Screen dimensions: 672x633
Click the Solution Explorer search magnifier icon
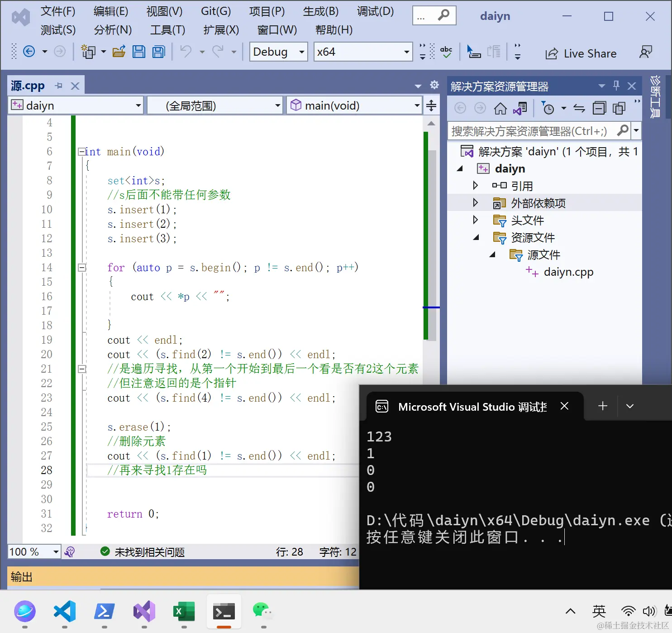(x=623, y=130)
